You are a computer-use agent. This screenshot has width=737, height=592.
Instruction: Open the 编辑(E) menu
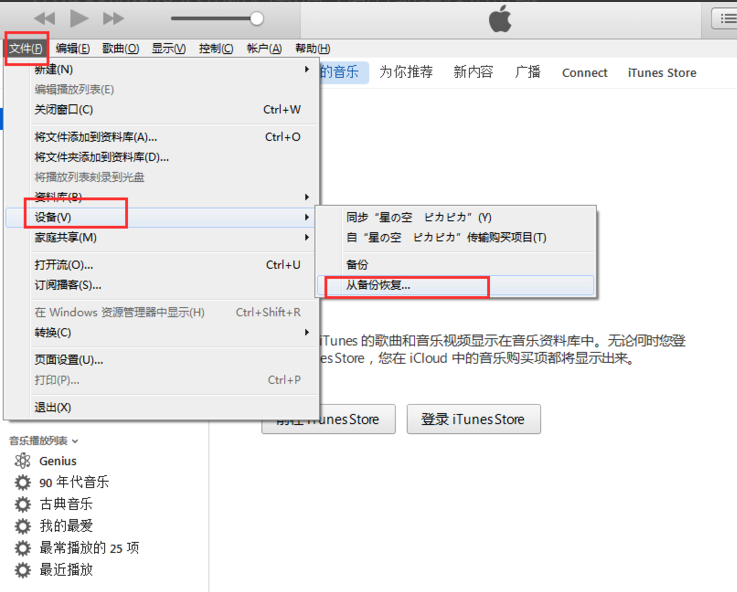[x=73, y=48]
